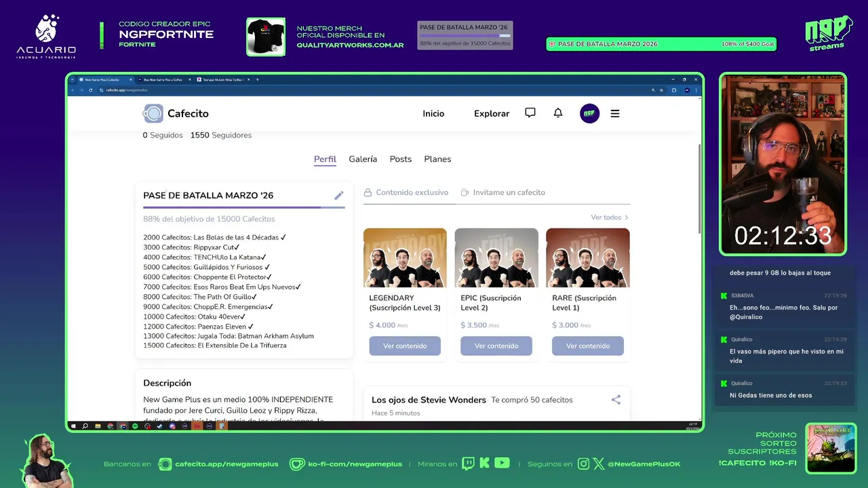Close the 'New Game Plus | Cafecito' browser tab

[x=130, y=79]
